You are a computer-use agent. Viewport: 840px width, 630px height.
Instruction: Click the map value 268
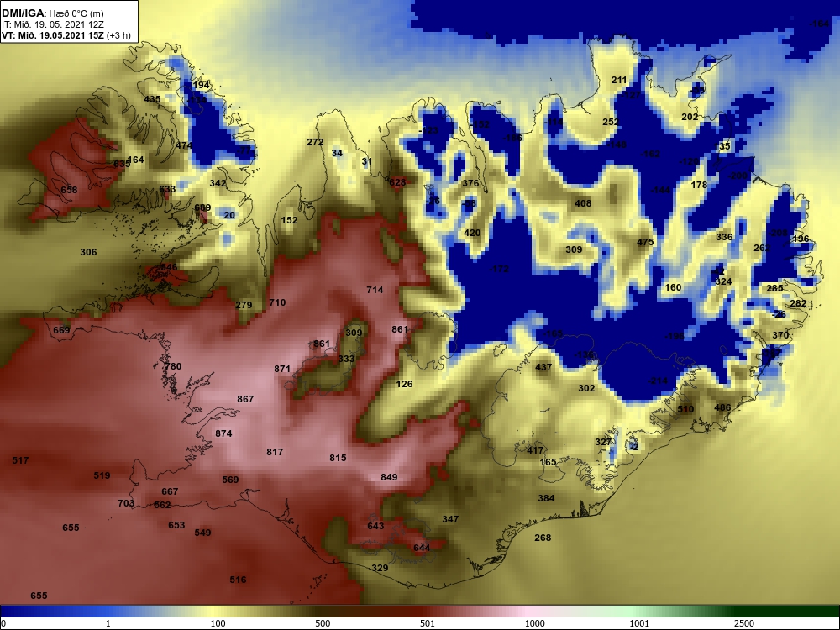543,538
